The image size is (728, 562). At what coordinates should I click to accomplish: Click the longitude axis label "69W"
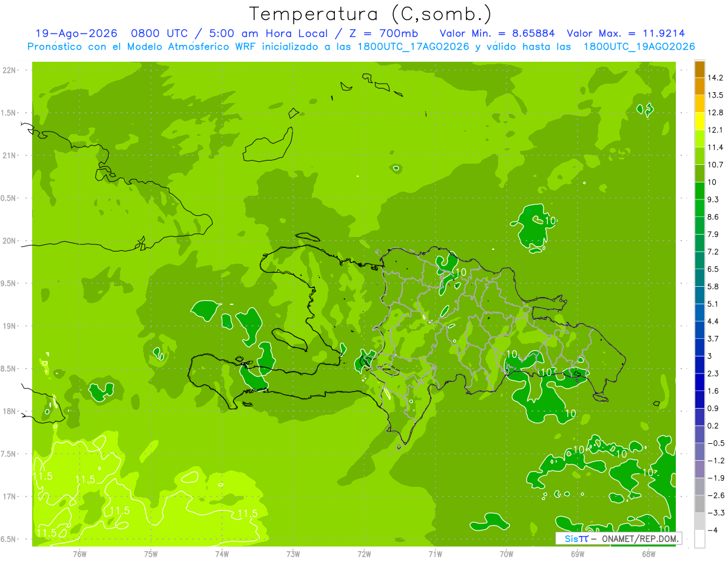pos(578,554)
